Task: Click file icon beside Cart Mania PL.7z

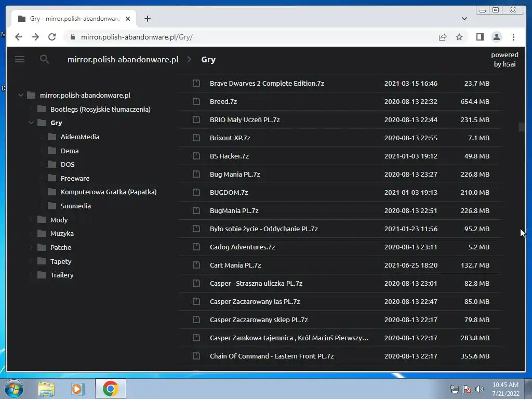Action: pos(196,265)
